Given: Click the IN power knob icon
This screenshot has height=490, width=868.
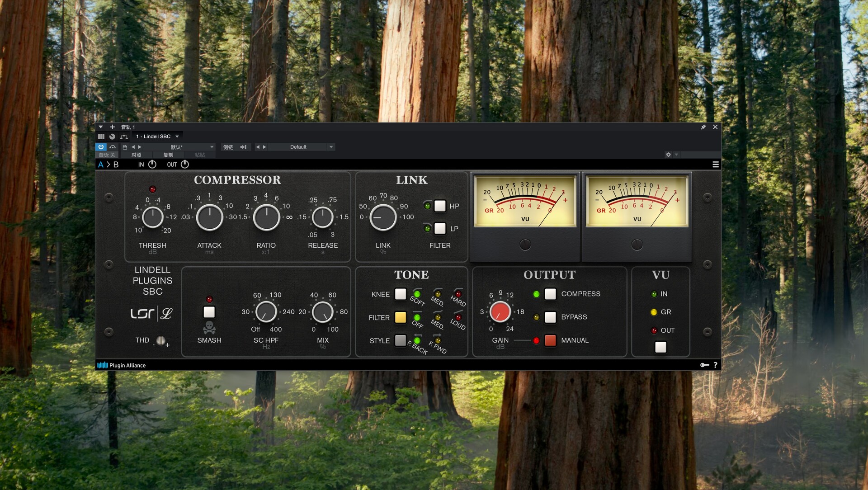Looking at the screenshot, I should (x=152, y=165).
